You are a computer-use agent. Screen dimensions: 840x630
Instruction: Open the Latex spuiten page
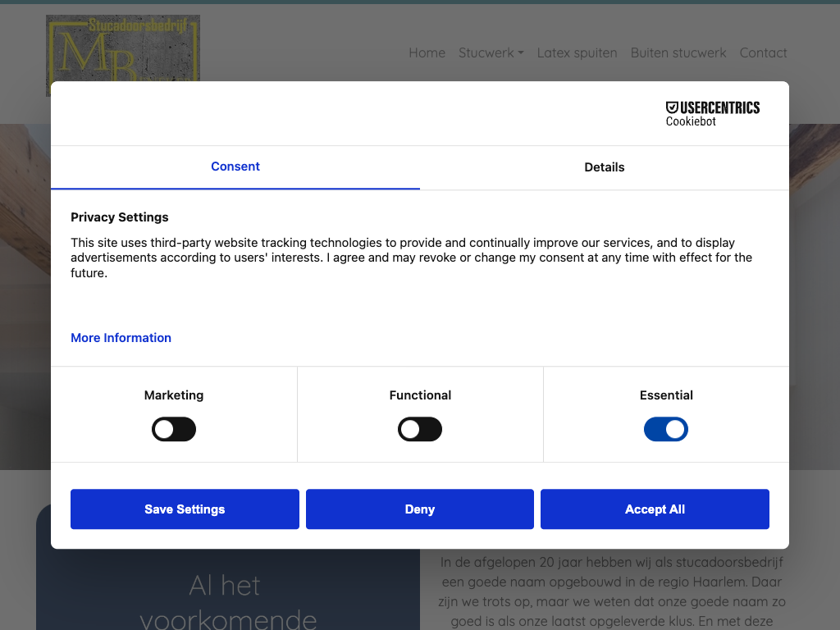[577, 52]
